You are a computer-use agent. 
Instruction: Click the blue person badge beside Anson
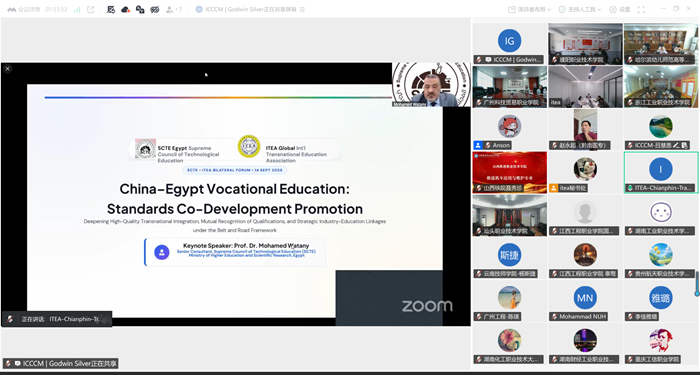pyautogui.click(x=478, y=145)
